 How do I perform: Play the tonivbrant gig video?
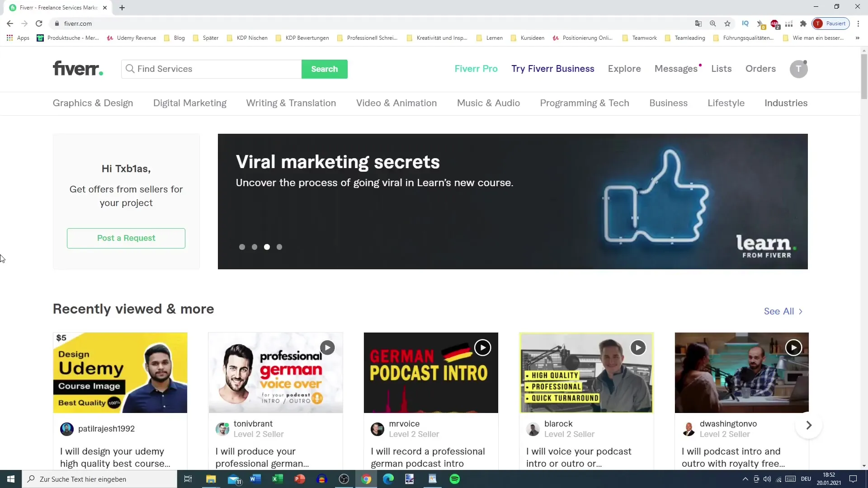(327, 347)
